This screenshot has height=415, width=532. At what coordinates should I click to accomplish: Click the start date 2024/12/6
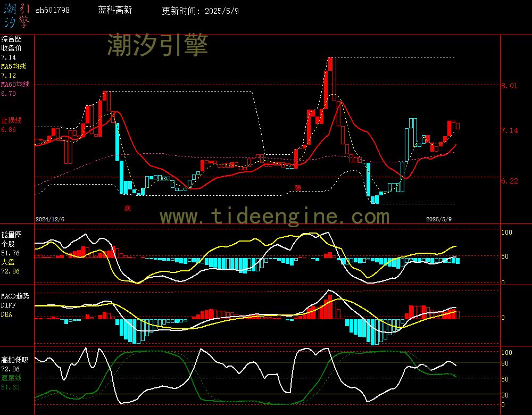(x=50, y=219)
